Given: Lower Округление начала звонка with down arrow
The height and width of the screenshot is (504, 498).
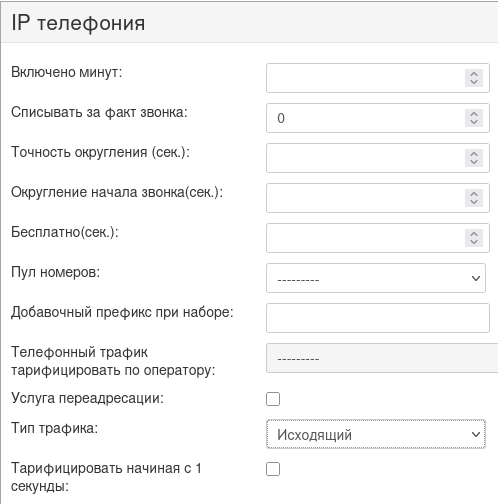Looking at the screenshot, I should [474, 202].
